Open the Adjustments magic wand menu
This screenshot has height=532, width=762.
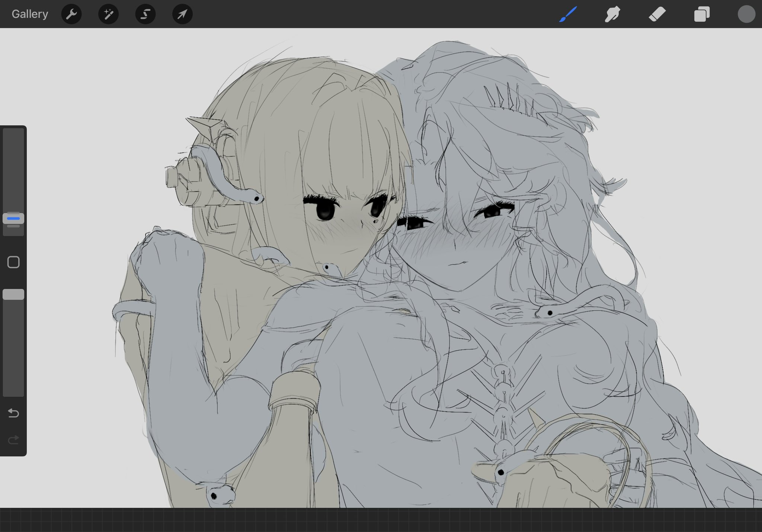pyautogui.click(x=108, y=14)
